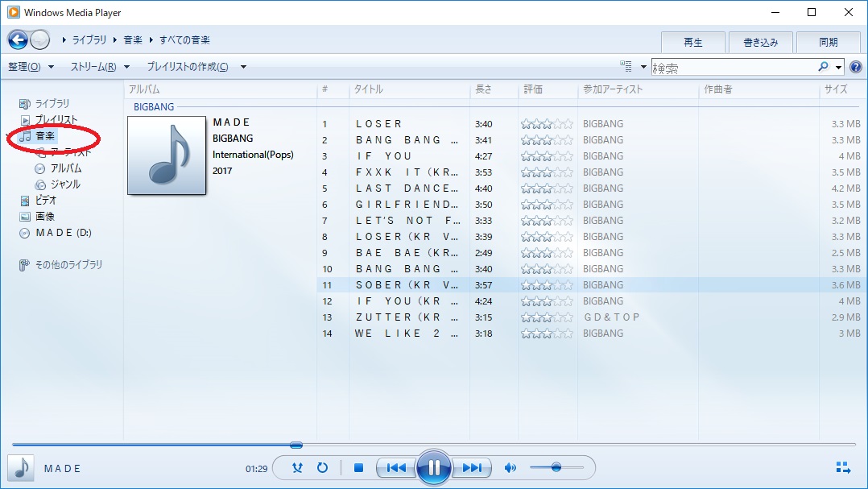Open search options dropdown arrow
868x489 pixels.
tap(839, 68)
